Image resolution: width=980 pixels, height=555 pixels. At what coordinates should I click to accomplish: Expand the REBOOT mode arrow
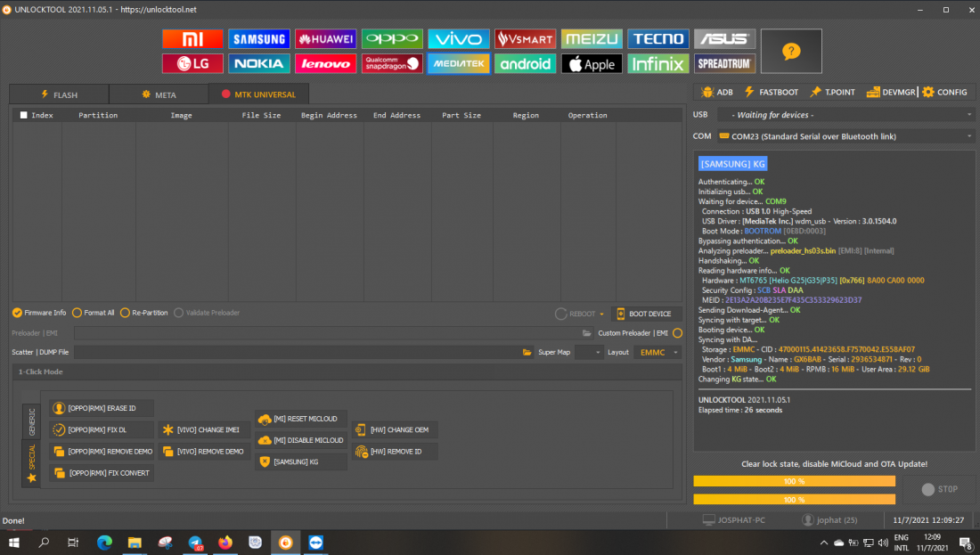point(602,314)
